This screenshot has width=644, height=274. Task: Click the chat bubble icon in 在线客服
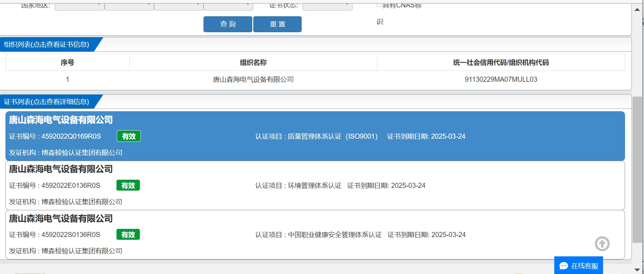tap(564, 266)
